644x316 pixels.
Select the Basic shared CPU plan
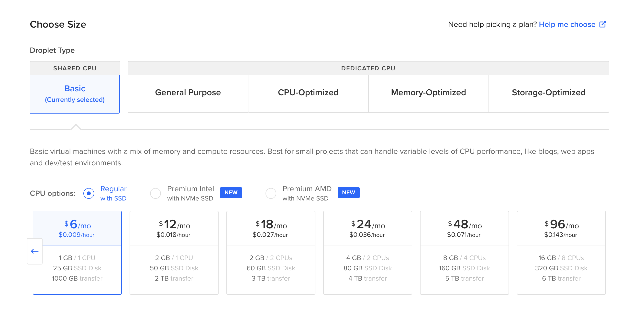(x=75, y=94)
